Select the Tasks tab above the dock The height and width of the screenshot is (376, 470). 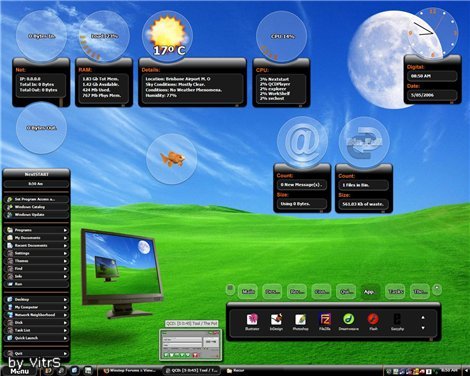[395, 292]
